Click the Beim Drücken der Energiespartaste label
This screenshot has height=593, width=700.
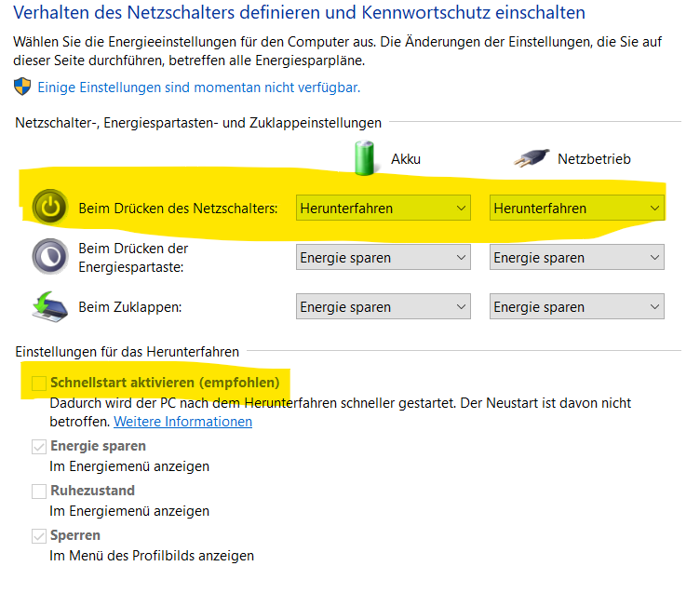click(x=133, y=258)
